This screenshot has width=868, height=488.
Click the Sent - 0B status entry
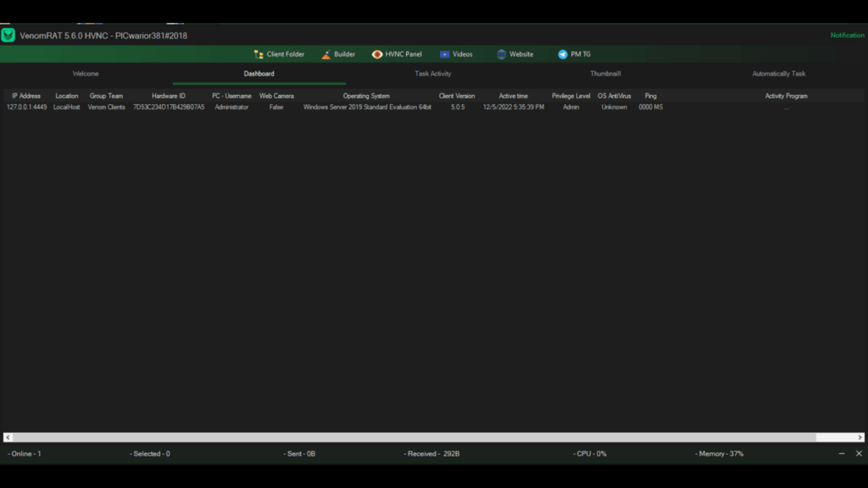299,454
